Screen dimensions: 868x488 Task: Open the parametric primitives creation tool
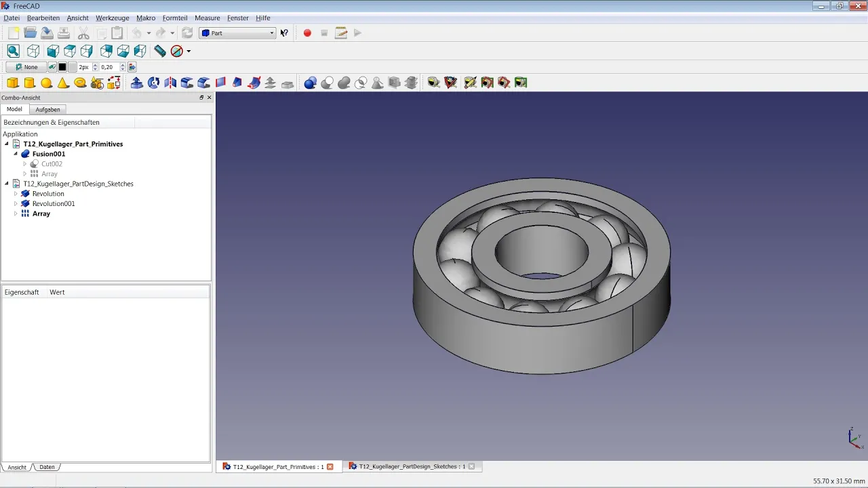tap(98, 83)
